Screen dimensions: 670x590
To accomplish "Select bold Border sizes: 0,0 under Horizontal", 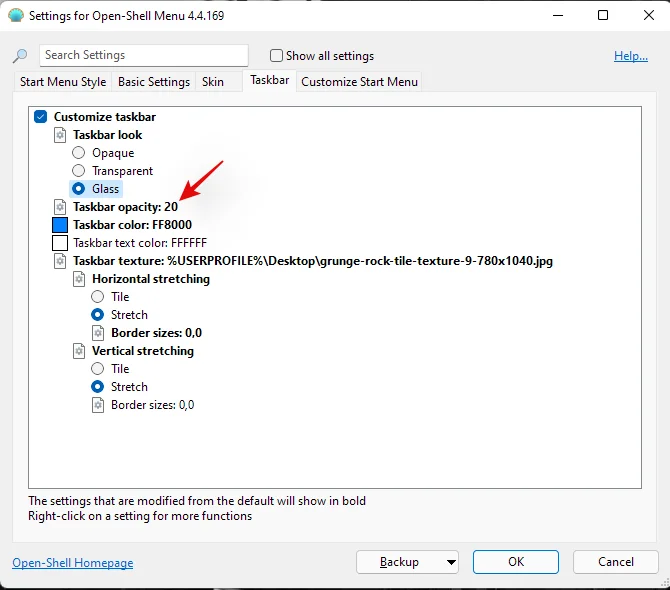I will coord(156,333).
